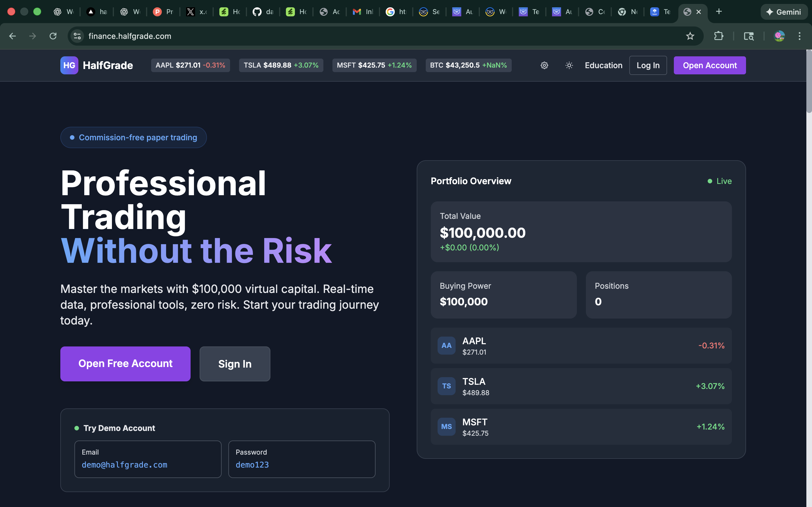Image resolution: width=812 pixels, height=507 pixels.
Task: Open site information via the address bar icon
Action: pyautogui.click(x=77, y=36)
